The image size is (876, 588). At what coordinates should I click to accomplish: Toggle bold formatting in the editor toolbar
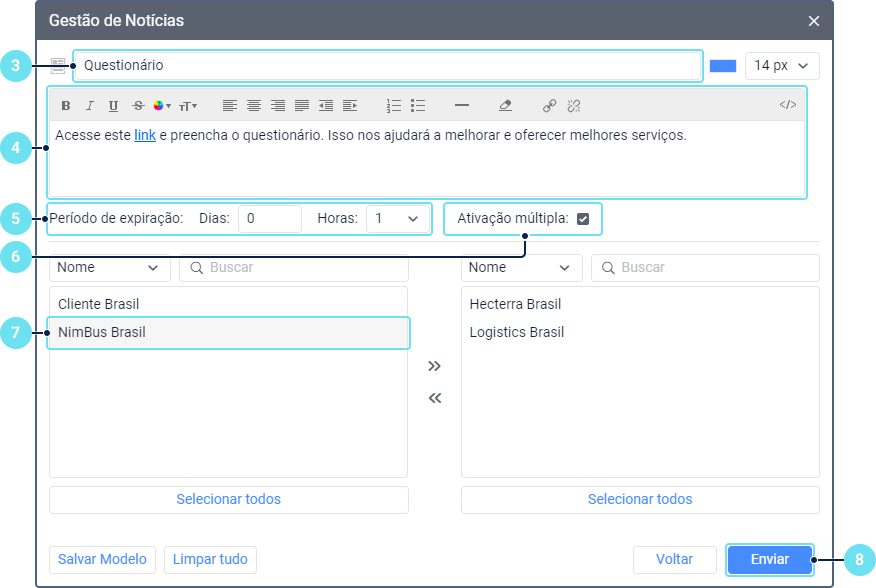66,105
